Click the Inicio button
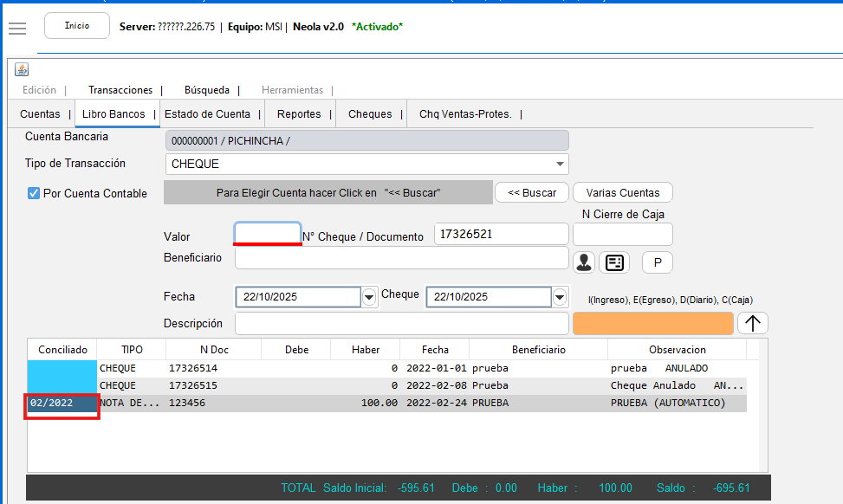This screenshot has height=504, width=843. 77,26
